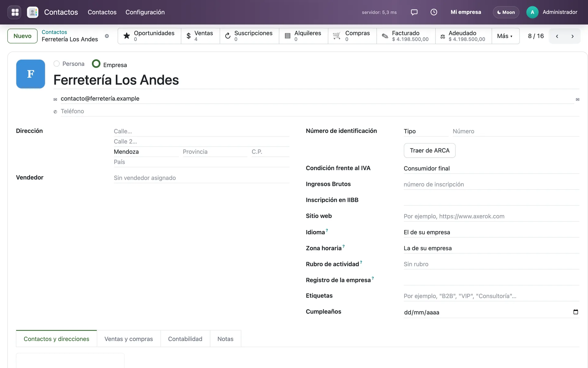Click Mi empresa company switcher
This screenshot has width=588, height=368.
click(x=466, y=12)
